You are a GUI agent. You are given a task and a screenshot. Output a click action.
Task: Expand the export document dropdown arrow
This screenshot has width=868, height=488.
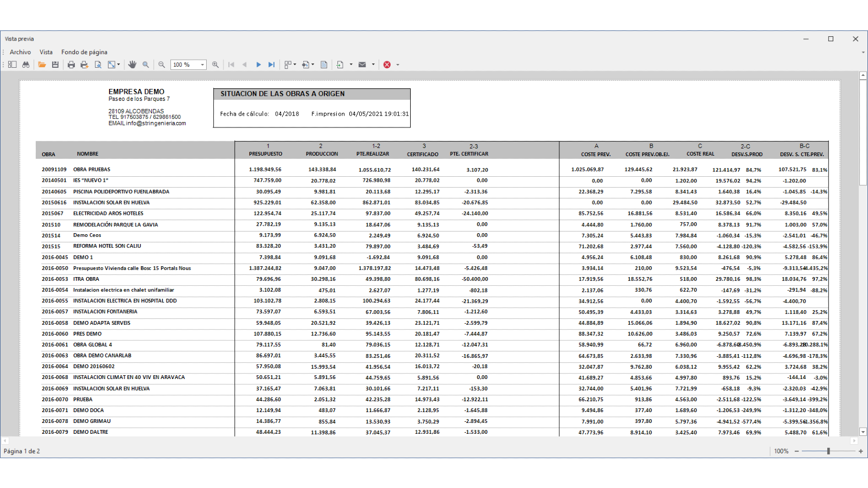click(x=351, y=65)
